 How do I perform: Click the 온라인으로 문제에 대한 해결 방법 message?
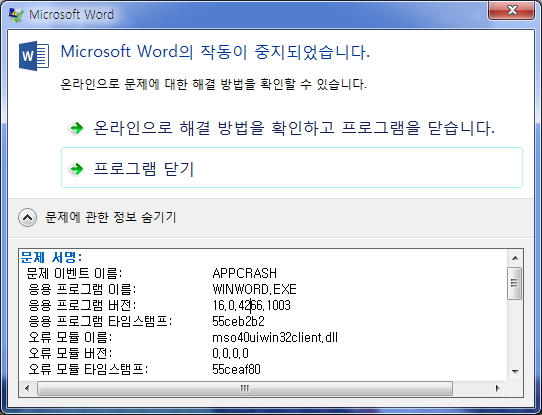pyautogui.click(x=213, y=84)
